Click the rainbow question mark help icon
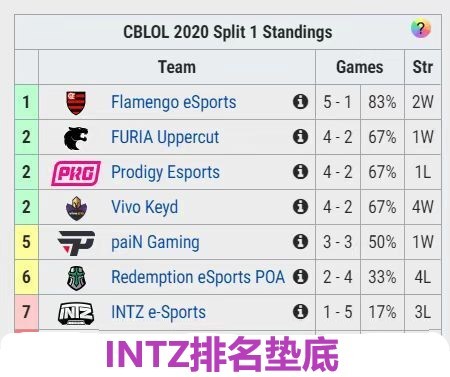 [421, 28]
